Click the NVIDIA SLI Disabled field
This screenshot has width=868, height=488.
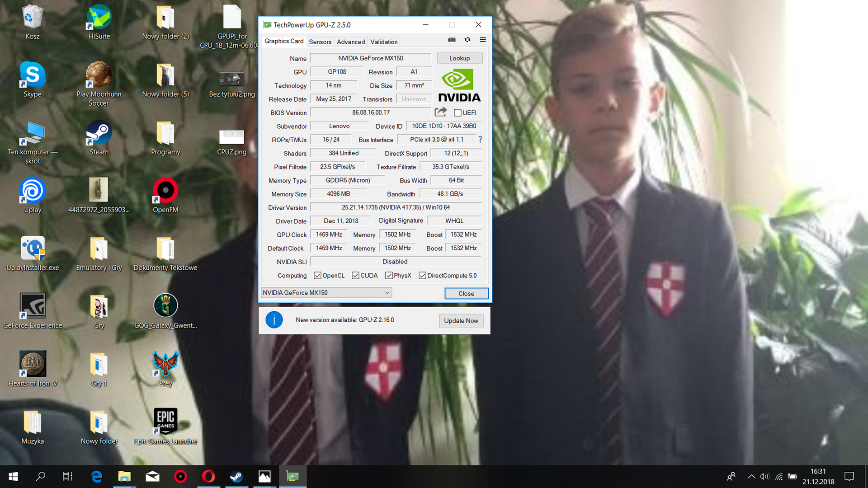[396, 262]
